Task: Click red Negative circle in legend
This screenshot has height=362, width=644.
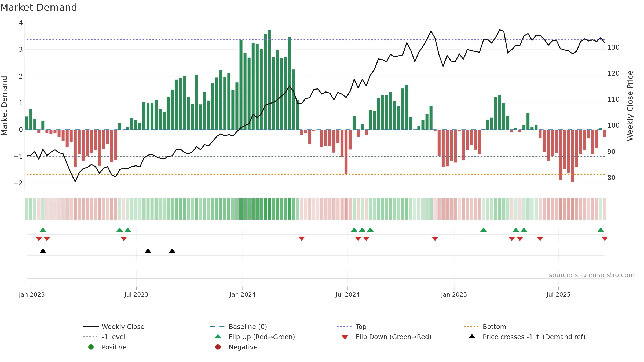Action: coord(218,347)
